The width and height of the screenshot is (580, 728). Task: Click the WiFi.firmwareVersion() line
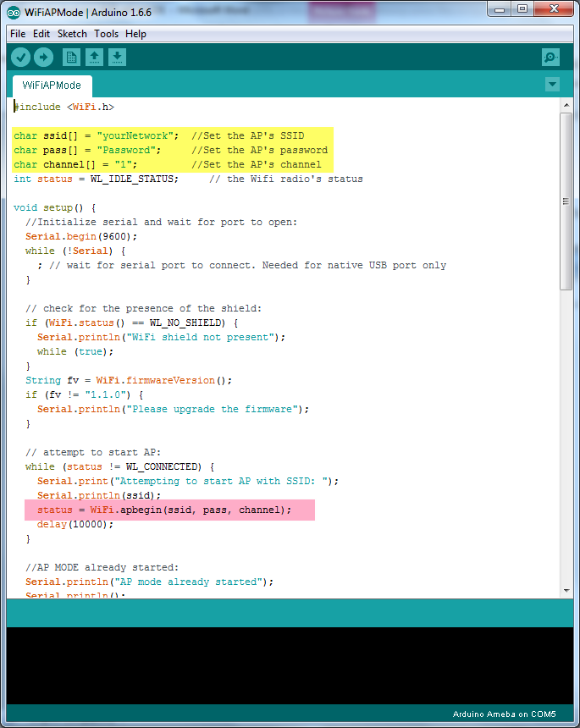click(x=129, y=380)
